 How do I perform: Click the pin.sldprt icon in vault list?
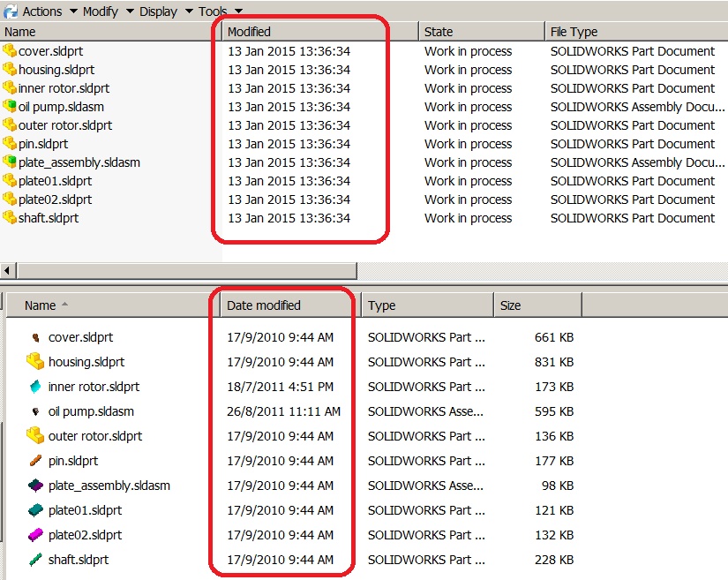pyautogui.click(x=10, y=143)
